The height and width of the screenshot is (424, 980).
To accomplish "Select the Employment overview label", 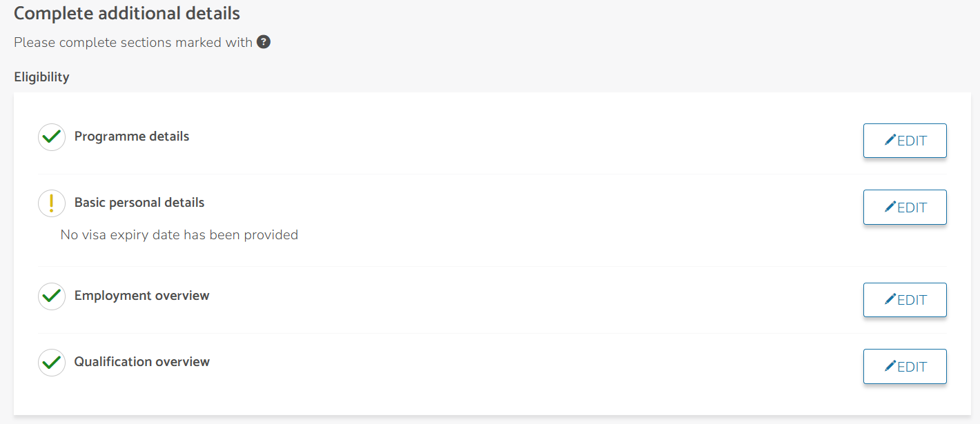I will 141,296.
